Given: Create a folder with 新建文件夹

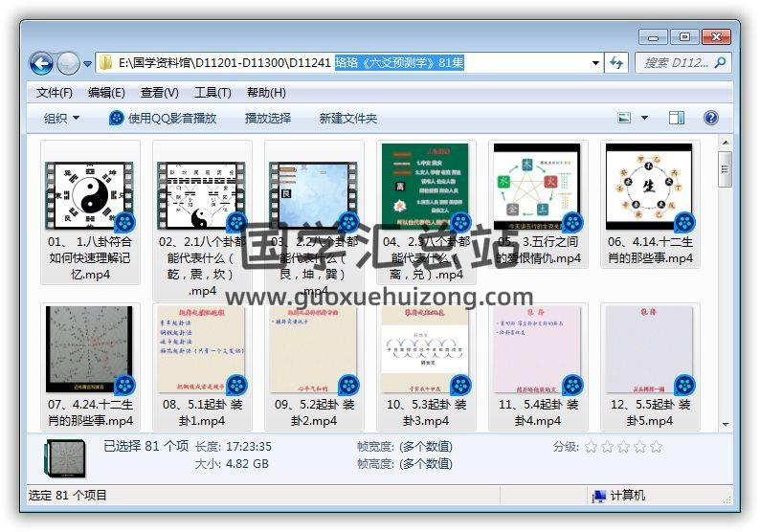Looking at the screenshot, I should click(348, 119).
